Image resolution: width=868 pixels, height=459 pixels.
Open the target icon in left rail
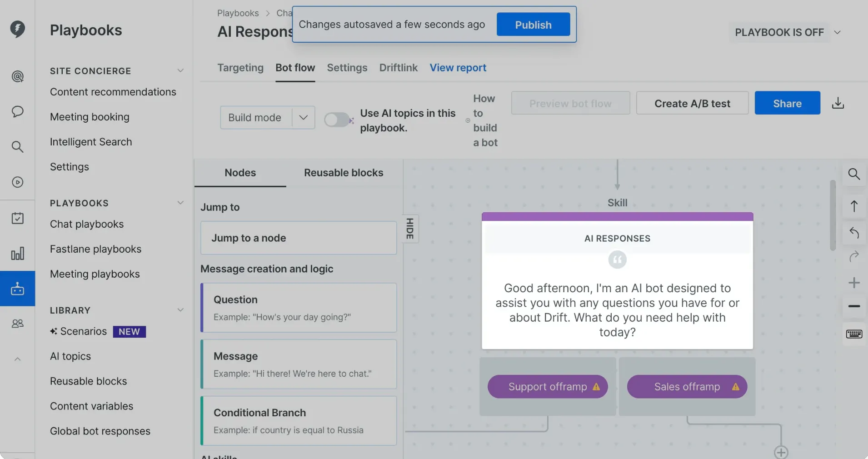pos(17,76)
